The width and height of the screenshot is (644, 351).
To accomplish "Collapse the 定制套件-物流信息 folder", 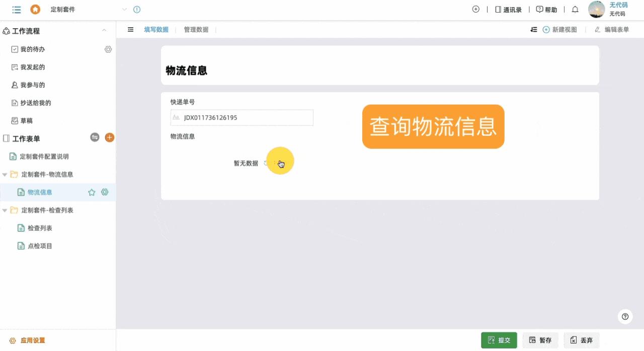I will pyautogui.click(x=5, y=174).
